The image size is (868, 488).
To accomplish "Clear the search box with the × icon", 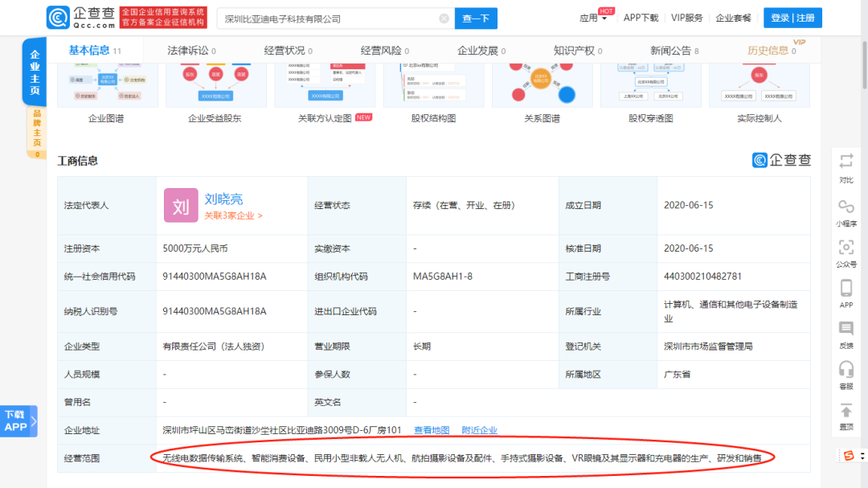I will (444, 18).
